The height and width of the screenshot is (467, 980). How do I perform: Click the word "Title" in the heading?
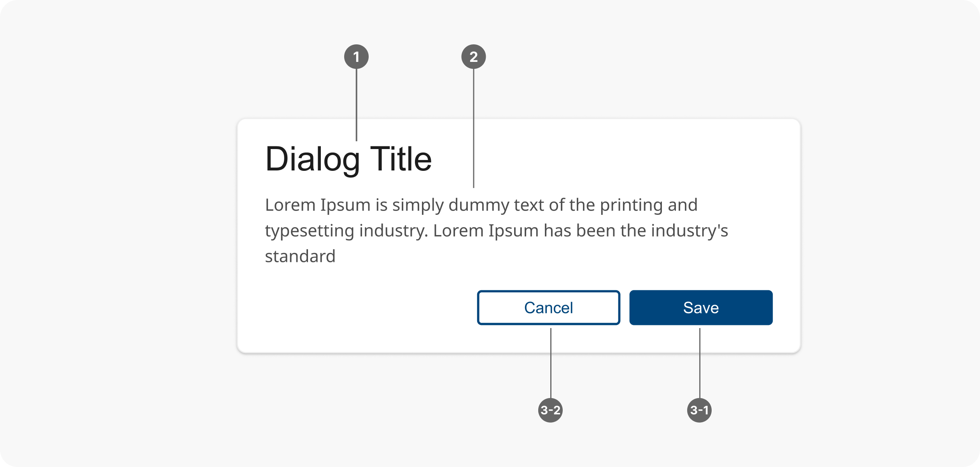click(401, 159)
